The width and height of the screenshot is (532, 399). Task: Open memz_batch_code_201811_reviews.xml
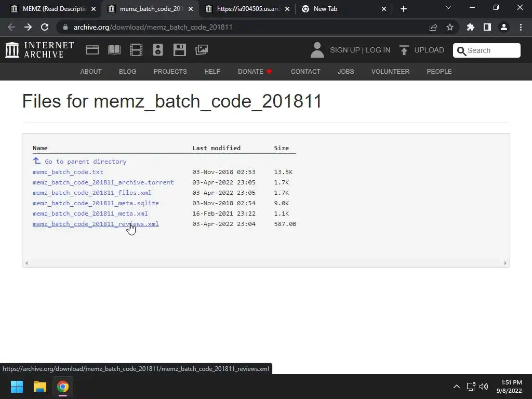point(96,224)
